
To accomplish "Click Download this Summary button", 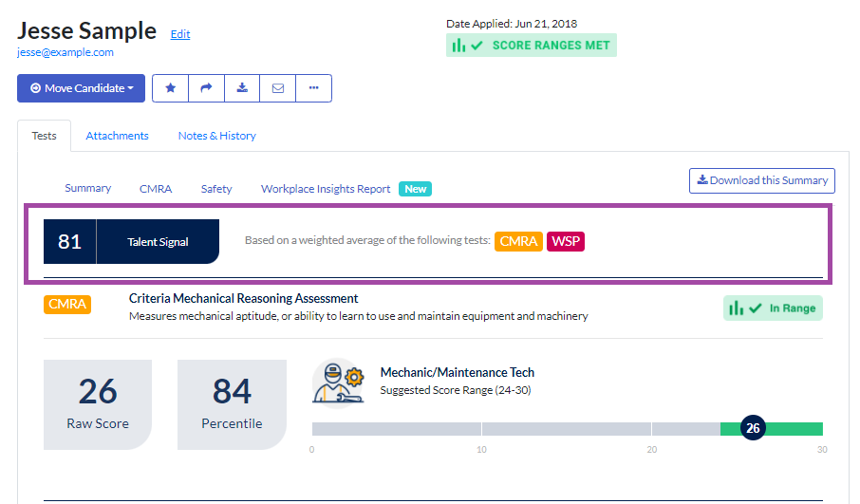I will 762,180.
